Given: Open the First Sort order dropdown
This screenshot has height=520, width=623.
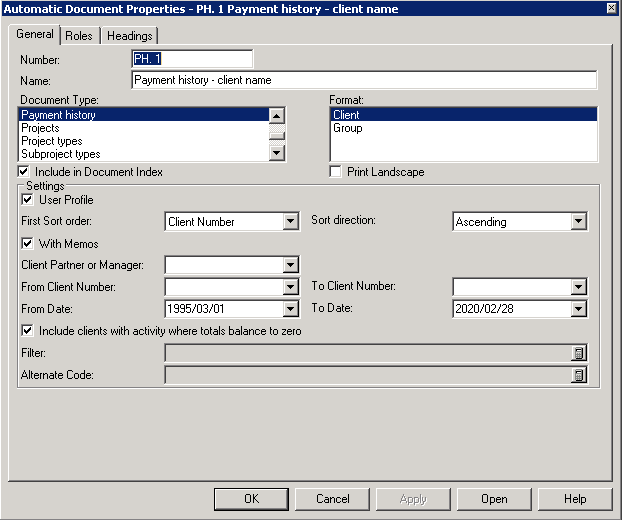Looking at the screenshot, I should (x=290, y=222).
